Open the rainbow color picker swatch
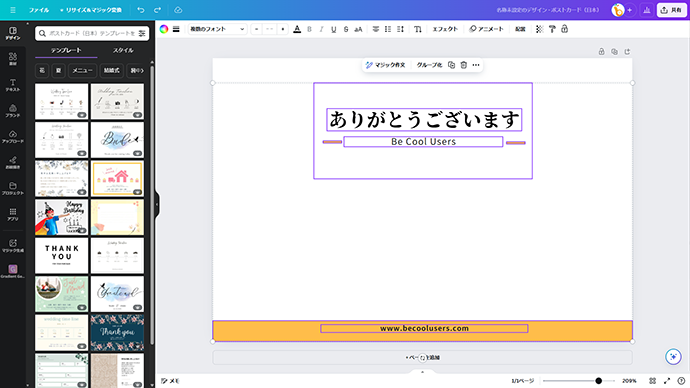The height and width of the screenshot is (388, 690). pos(164,29)
